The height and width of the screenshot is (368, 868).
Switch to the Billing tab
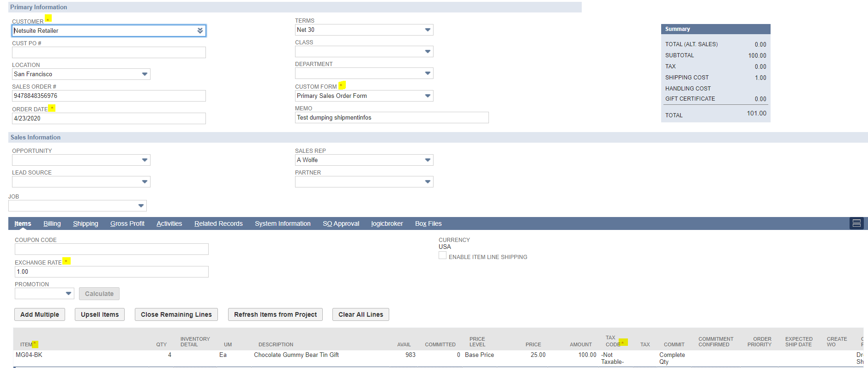[x=52, y=224]
